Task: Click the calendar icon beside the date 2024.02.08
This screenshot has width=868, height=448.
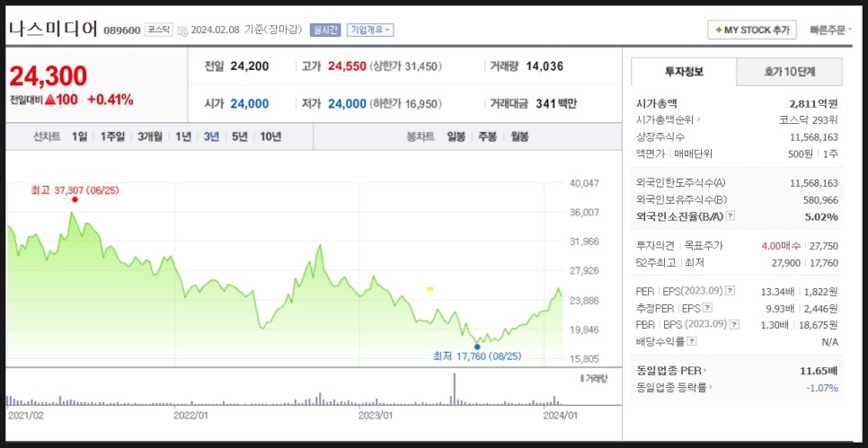Action: [182, 31]
